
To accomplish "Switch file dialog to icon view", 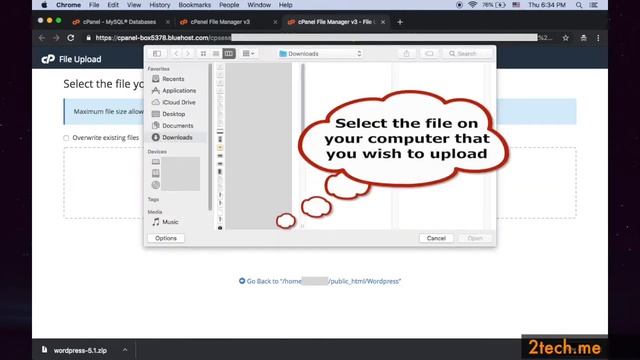I will [x=203, y=53].
